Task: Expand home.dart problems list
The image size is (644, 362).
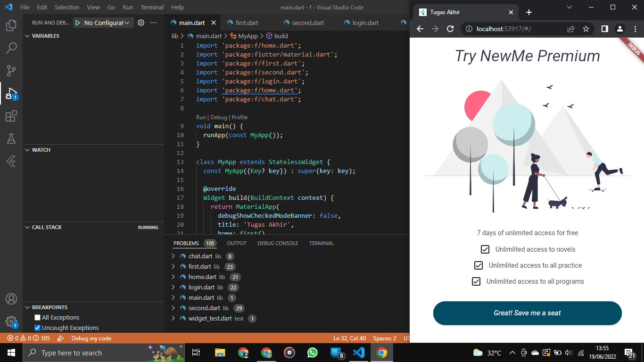Action: [173, 277]
